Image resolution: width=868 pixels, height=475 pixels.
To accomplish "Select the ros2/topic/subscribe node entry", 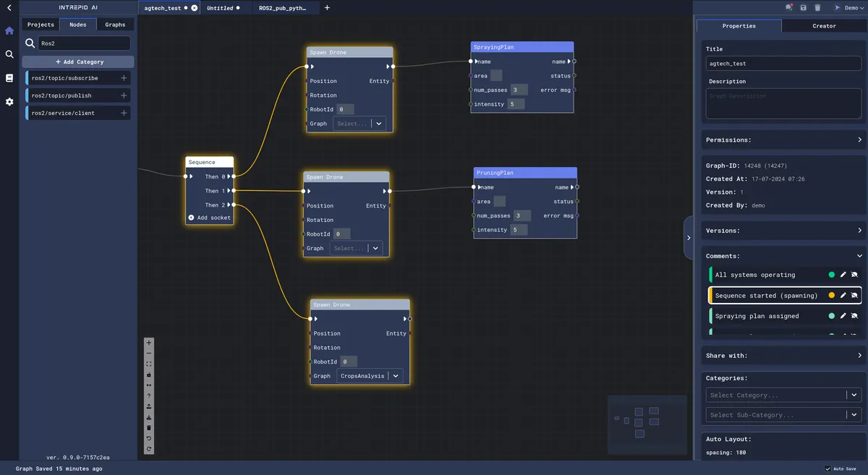I will tap(78, 78).
